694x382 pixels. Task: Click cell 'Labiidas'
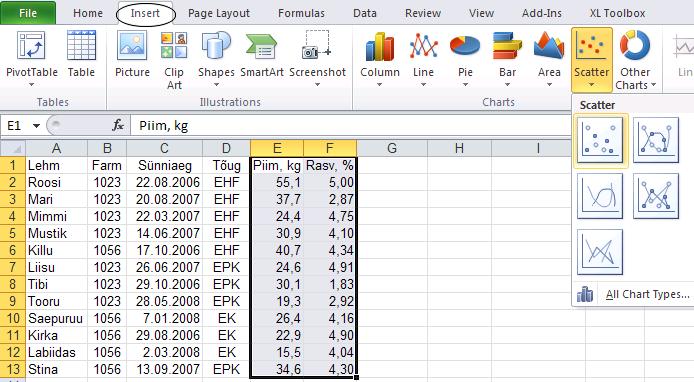tap(57, 352)
